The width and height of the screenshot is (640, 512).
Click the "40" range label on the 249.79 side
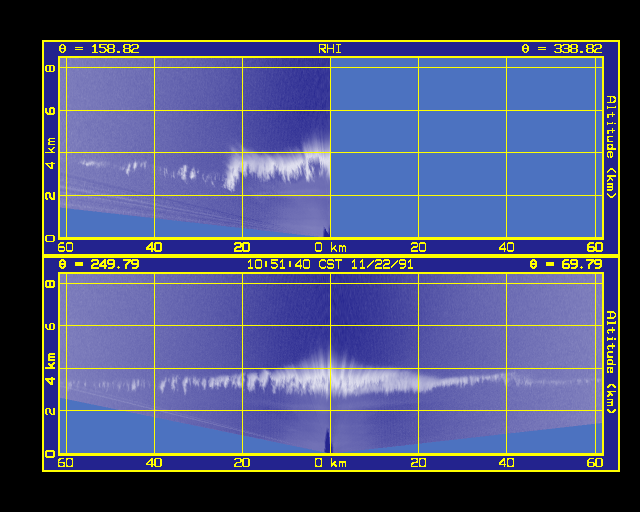(154, 463)
